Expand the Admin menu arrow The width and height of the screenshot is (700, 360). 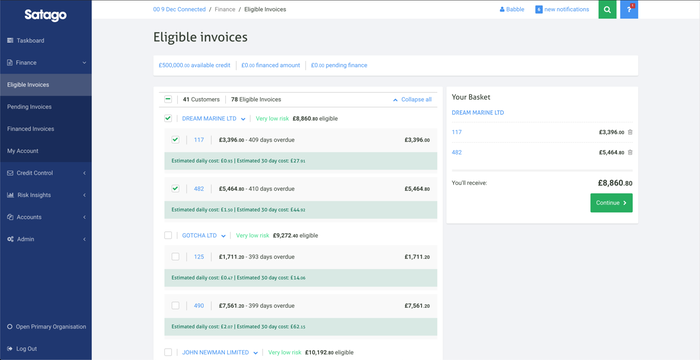[x=84, y=239]
